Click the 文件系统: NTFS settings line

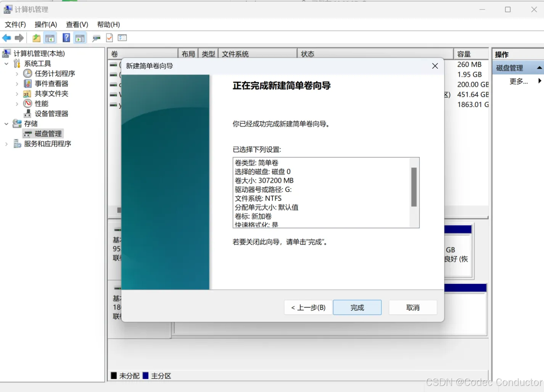[258, 198]
